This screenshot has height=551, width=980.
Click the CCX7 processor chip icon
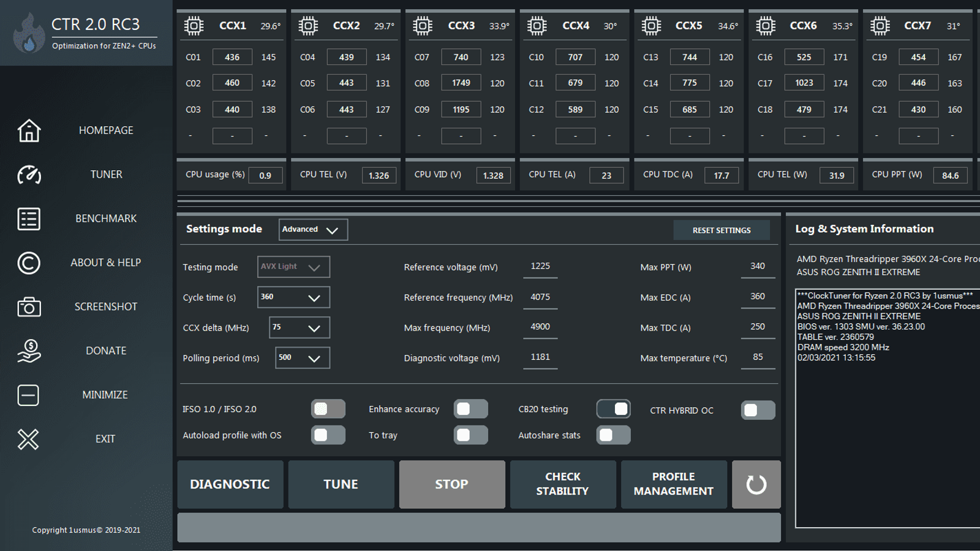[880, 26]
